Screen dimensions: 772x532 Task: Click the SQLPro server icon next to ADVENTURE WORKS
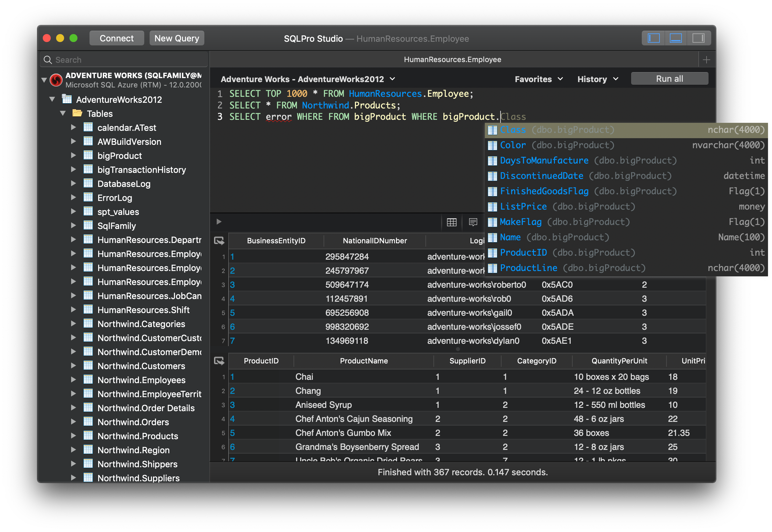point(56,80)
